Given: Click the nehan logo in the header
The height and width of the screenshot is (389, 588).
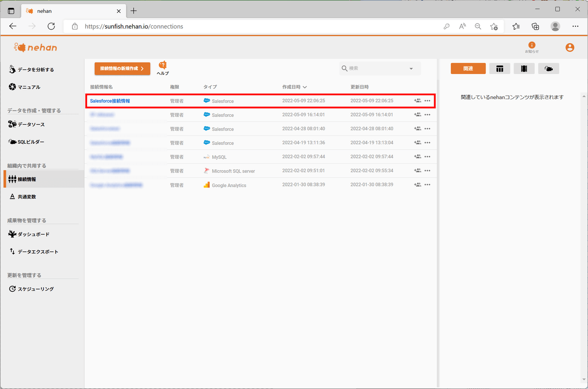Looking at the screenshot, I should pos(35,48).
